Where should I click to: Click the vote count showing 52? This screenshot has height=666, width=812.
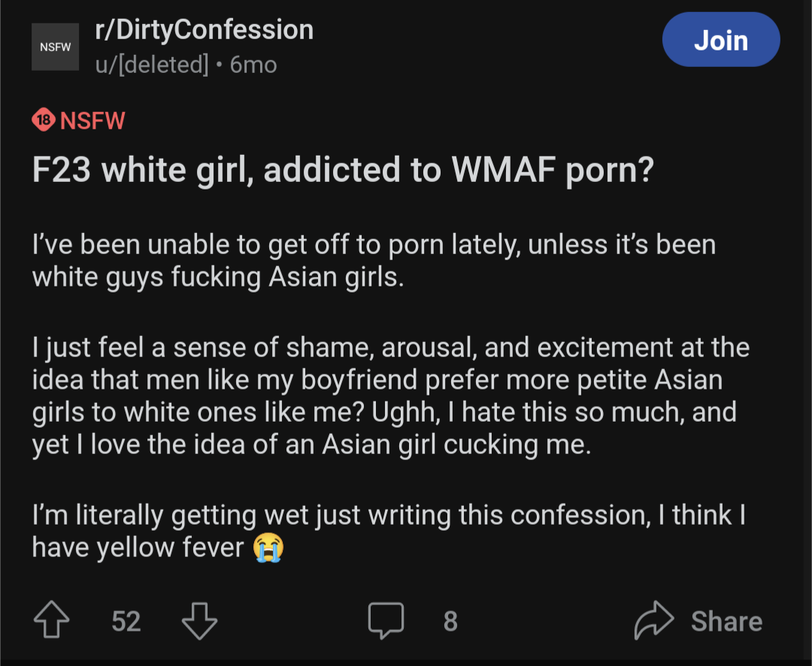pos(126,621)
